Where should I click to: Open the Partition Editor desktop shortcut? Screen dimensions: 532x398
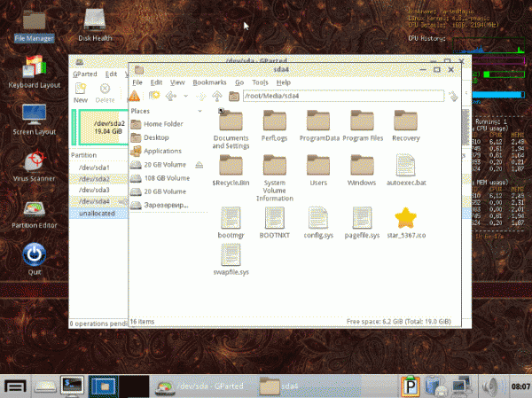coord(34,211)
